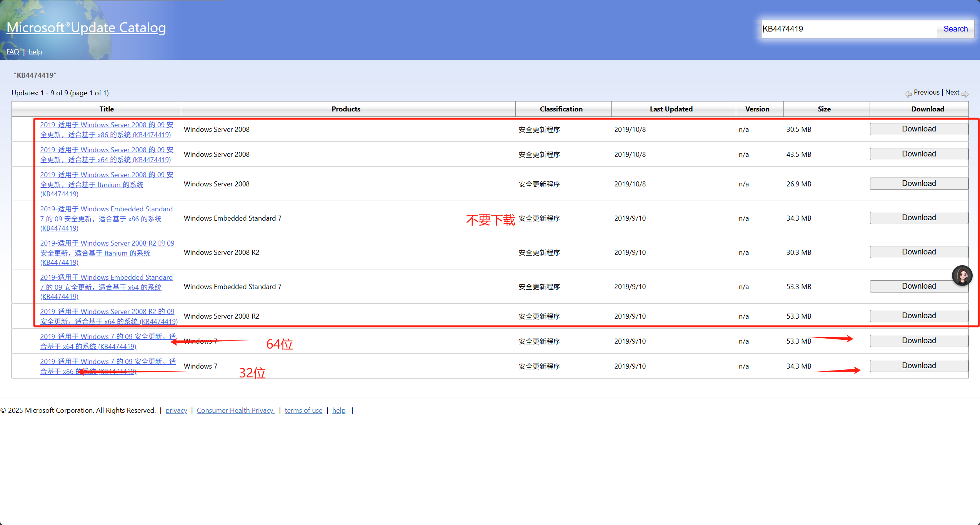Open the privacy link in footer

[176, 410]
